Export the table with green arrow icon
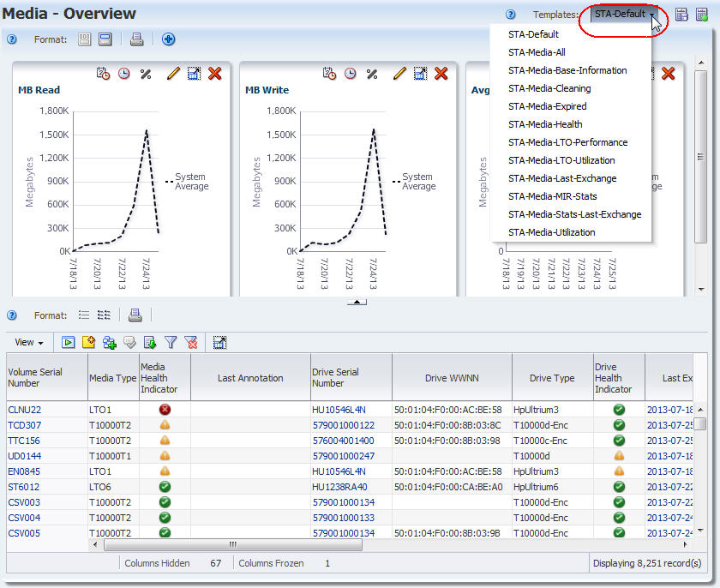This screenshot has height=588, width=720. point(150,342)
